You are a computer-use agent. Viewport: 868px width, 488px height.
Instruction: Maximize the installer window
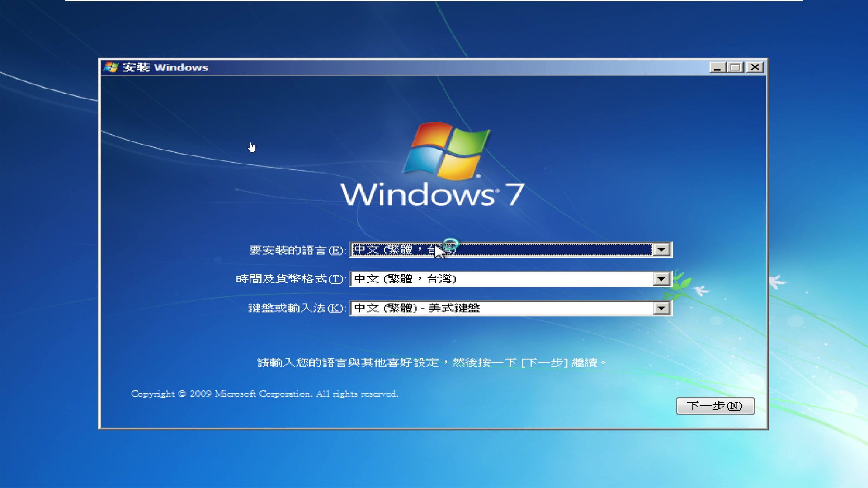pos(736,67)
